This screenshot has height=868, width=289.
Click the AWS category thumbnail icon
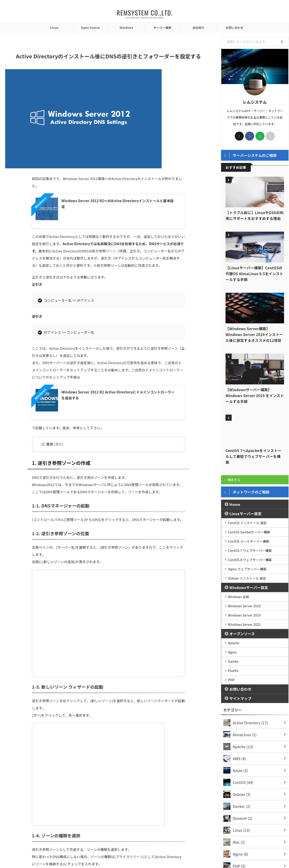[x=227, y=758]
